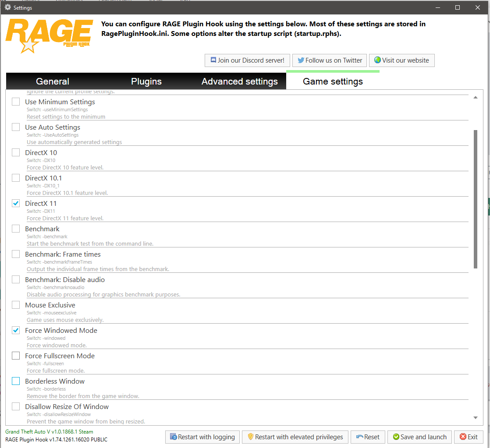
Task: Click 'Grand Theft Auto V v1.0.1868.1 Steam' text
Action: (x=49, y=431)
